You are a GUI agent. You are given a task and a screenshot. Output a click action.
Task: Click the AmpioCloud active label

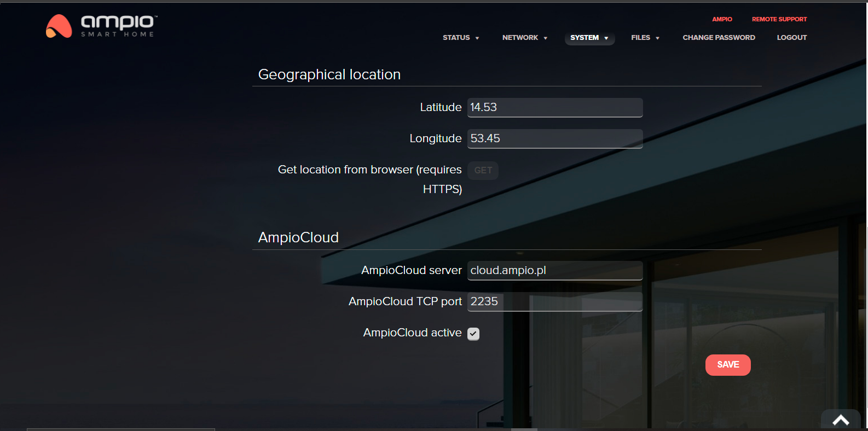pos(413,333)
